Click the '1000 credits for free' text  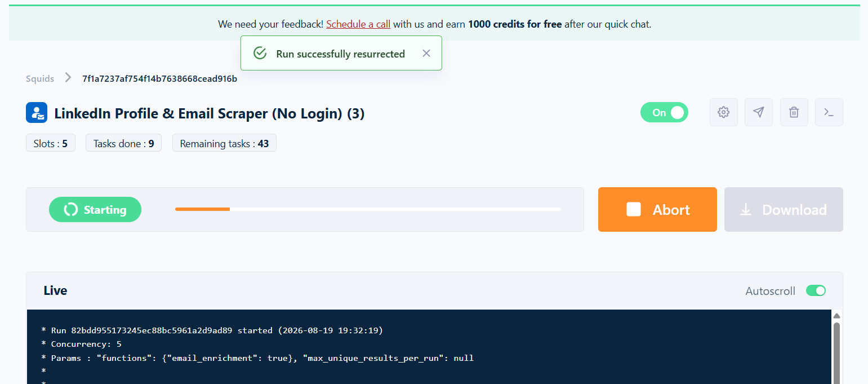(x=515, y=24)
